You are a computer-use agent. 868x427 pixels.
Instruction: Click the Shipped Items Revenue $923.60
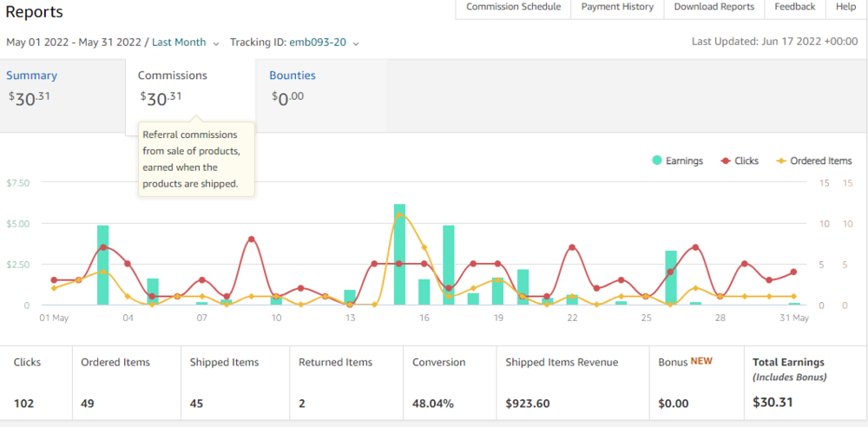[528, 404]
